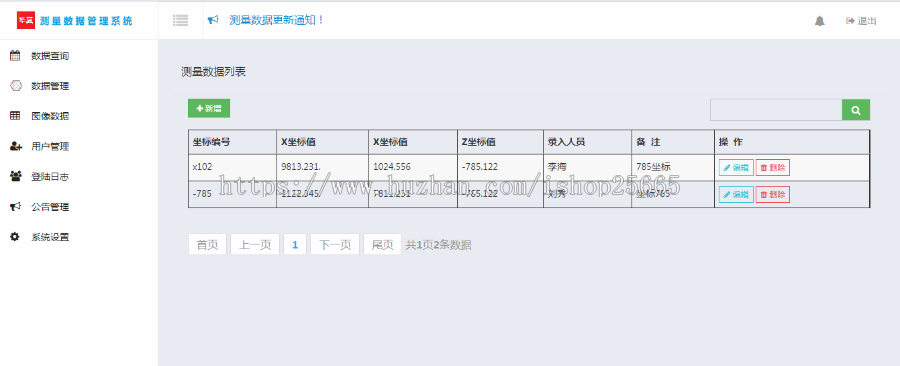Click the 退出 logout link

861,21
